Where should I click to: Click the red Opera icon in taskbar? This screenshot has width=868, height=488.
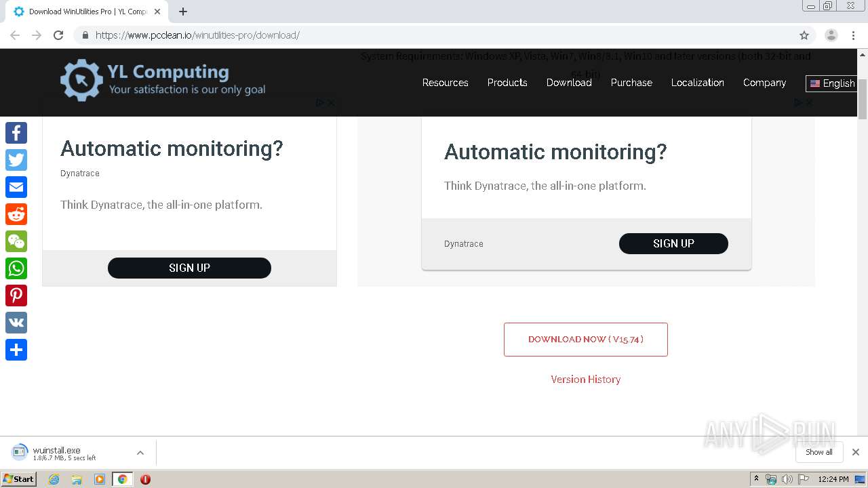click(145, 479)
